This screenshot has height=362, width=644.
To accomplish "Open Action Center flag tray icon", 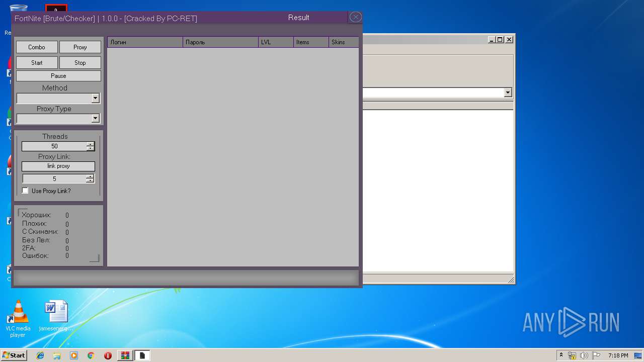I will pyautogui.click(x=596, y=355).
